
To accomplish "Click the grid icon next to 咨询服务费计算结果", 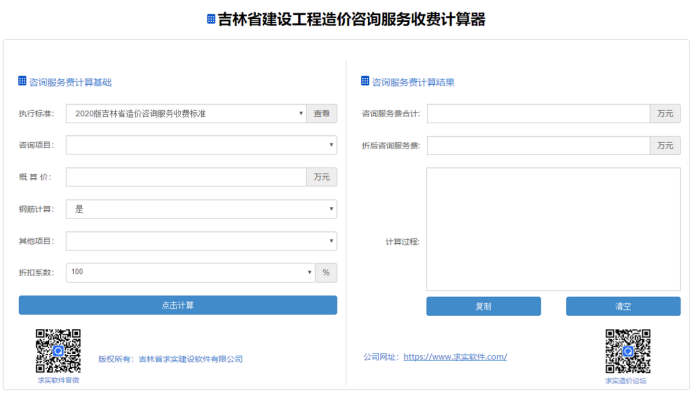I will [x=365, y=81].
